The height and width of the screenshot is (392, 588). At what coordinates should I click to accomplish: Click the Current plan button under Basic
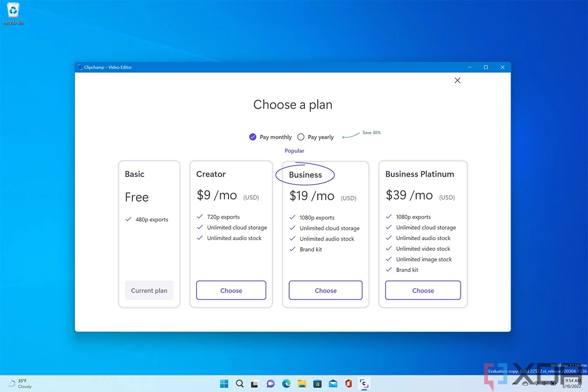coord(149,290)
